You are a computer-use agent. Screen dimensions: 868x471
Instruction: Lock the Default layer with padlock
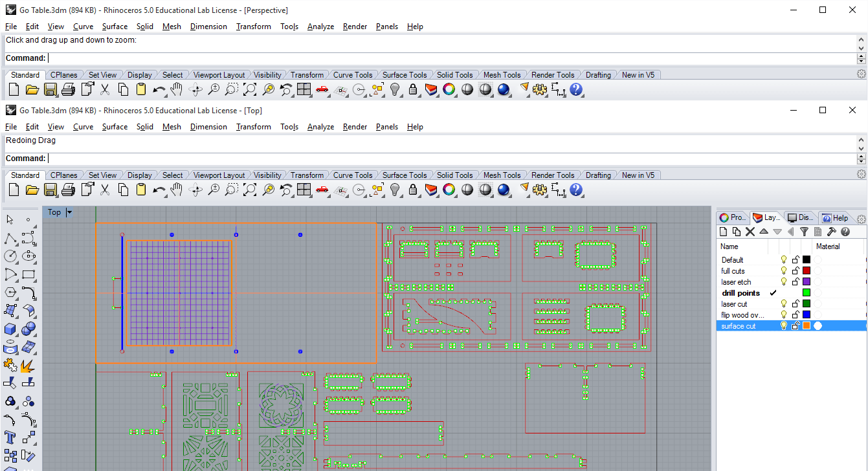796,260
